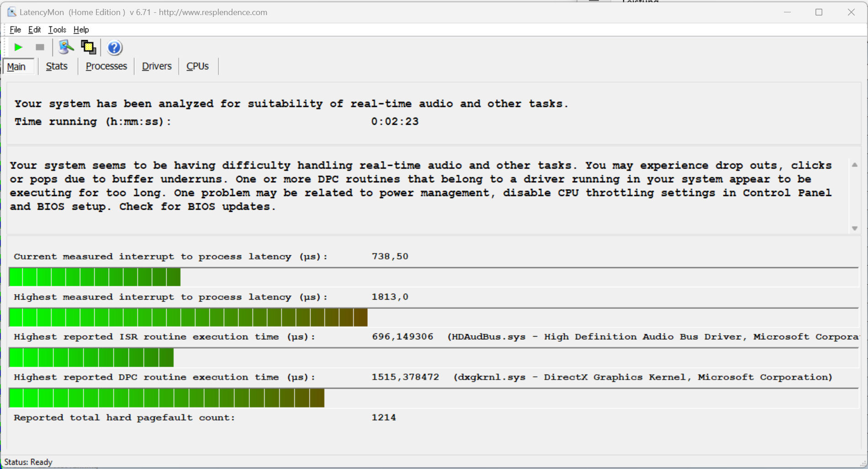Switch to the Drivers tab
The image size is (868, 469).
[157, 66]
